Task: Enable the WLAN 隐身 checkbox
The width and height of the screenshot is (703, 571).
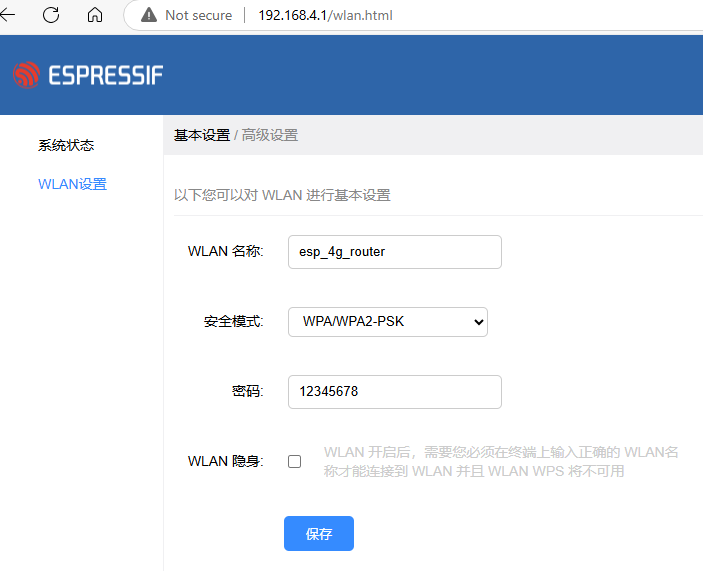Action: tap(294, 461)
